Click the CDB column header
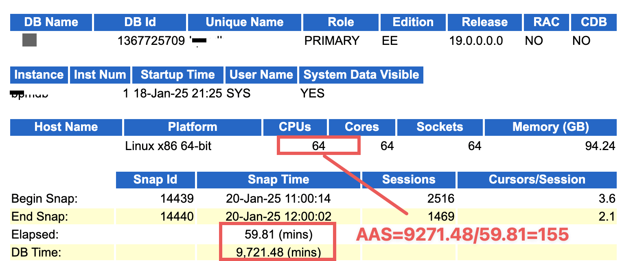 (x=594, y=22)
